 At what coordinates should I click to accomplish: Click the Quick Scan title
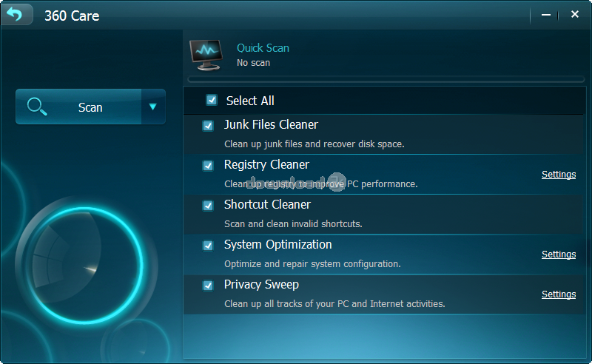click(263, 48)
